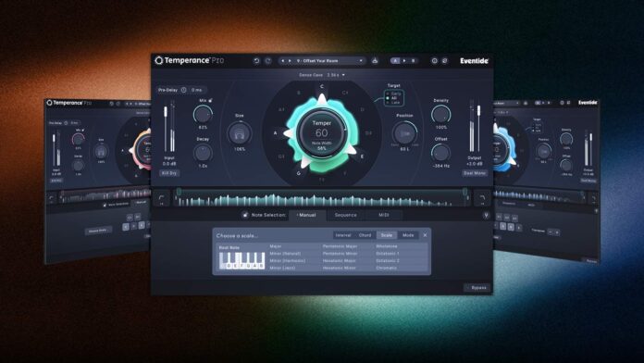The width and height of the screenshot is (644, 363).
Task: Toggle Kill Dry in center window
Action: [x=168, y=173]
